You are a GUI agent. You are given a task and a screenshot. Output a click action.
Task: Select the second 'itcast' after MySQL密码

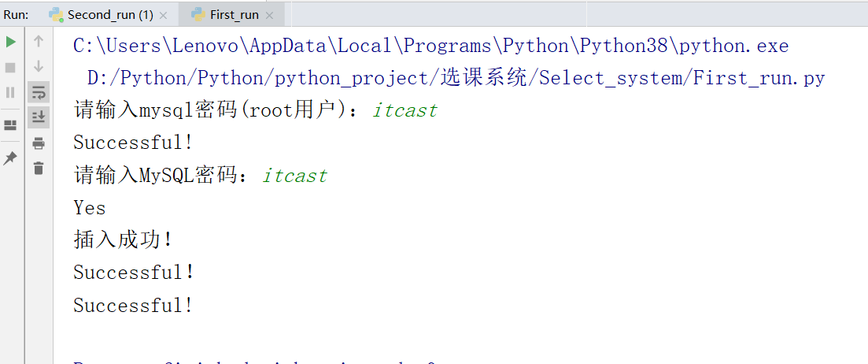pyautogui.click(x=295, y=176)
